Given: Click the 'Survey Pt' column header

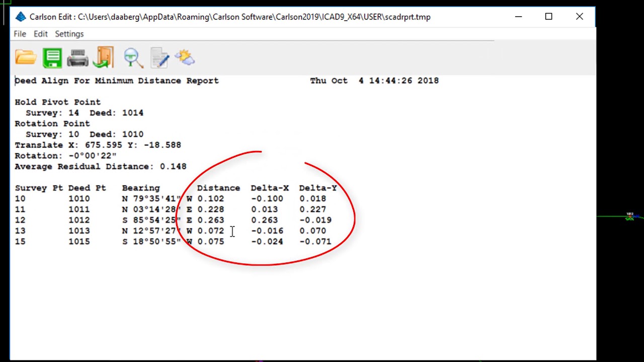Looking at the screenshot, I should coord(39,188).
